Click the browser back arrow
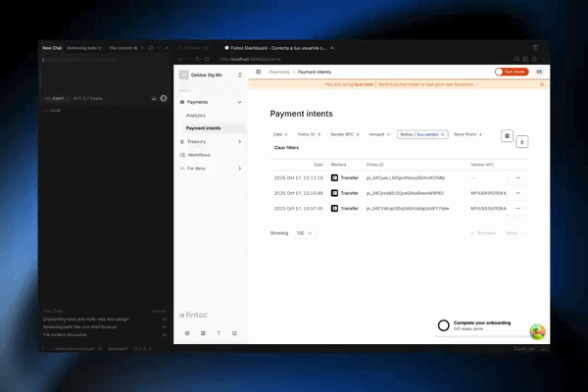Viewport: 588px width, 392px height. pos(180,59)
